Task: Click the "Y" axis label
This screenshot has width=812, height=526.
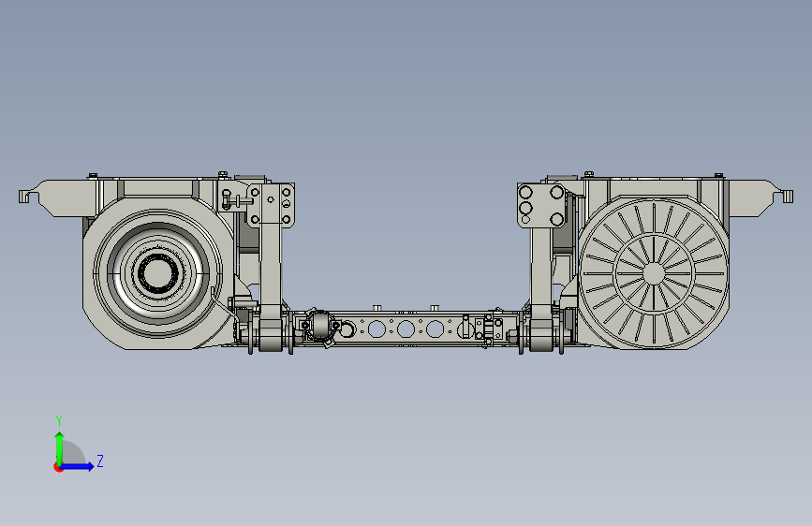Action: (x=59, y=421)
